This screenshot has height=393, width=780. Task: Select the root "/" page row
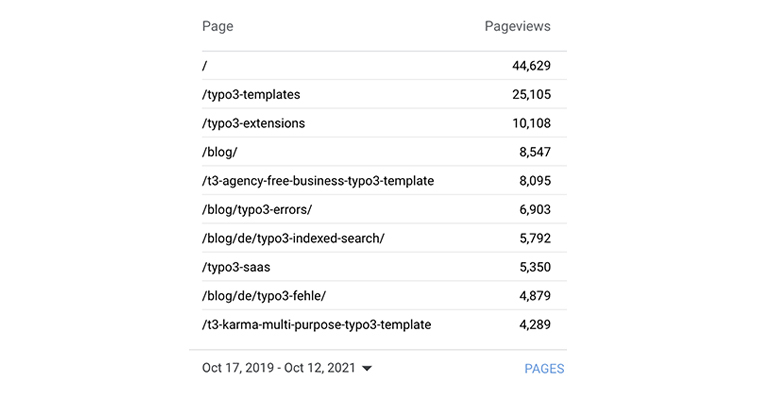(384, 66)
